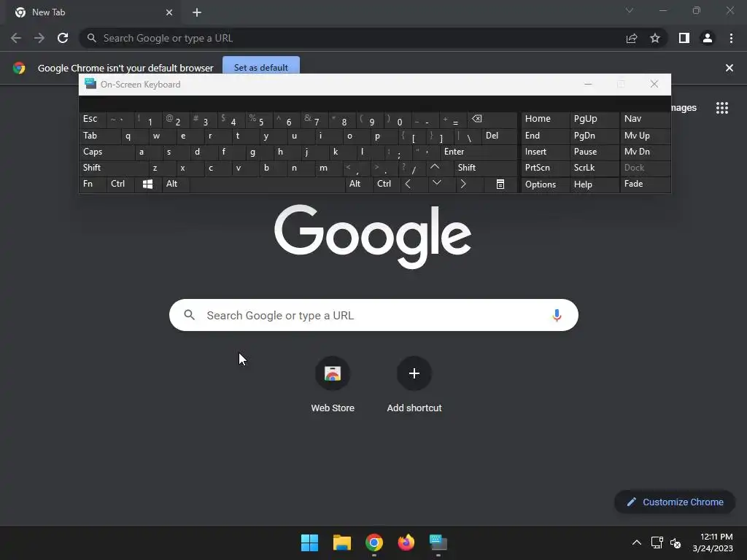Reload the page with the refresh icon
The height and width of the screenshot is (560, 747).
[63, 38]
